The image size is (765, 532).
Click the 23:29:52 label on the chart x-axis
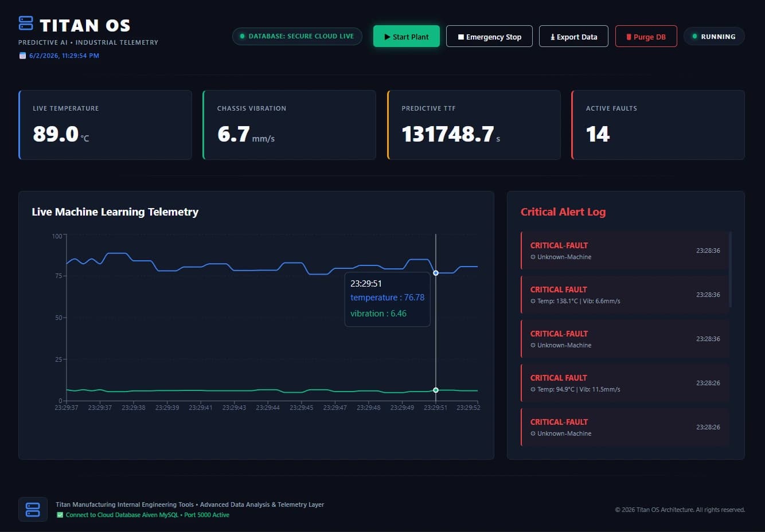[x=469, y=408]
